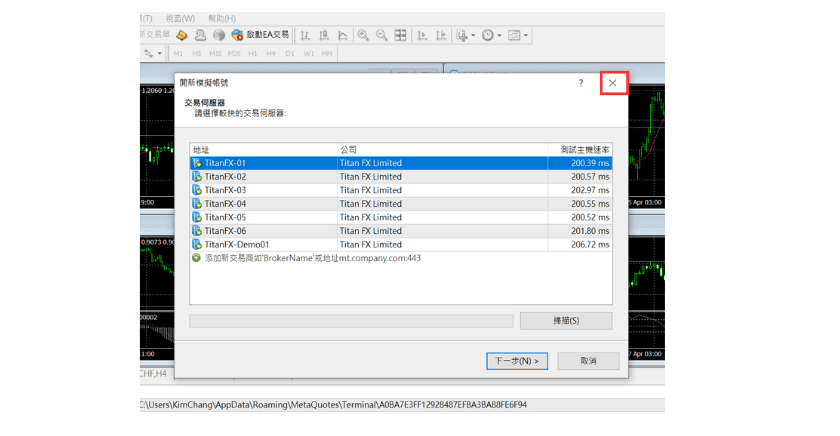Image resolution: width=840 pixels, height=436 pixels.
Task: Click the 測試主機速率 column header
Action: 584,149
